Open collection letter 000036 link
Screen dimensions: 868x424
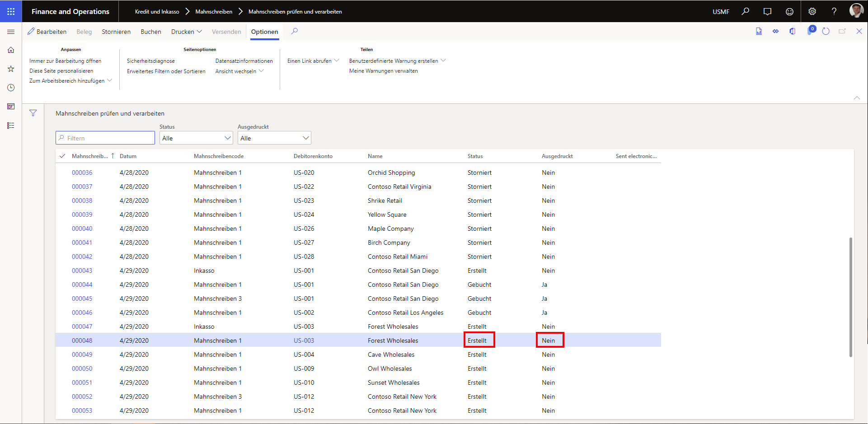coord(82,172)
